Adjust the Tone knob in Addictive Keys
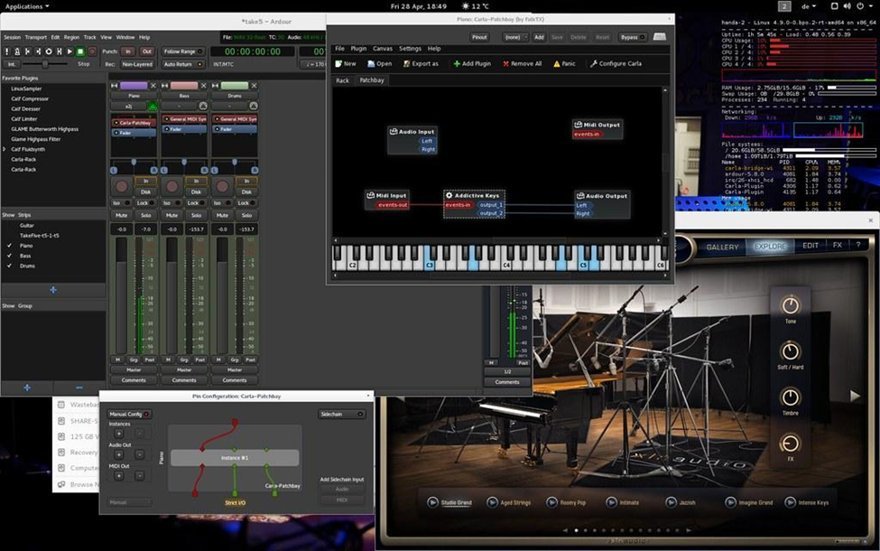This screenshot has height=551, width=880. coord(790,305)
